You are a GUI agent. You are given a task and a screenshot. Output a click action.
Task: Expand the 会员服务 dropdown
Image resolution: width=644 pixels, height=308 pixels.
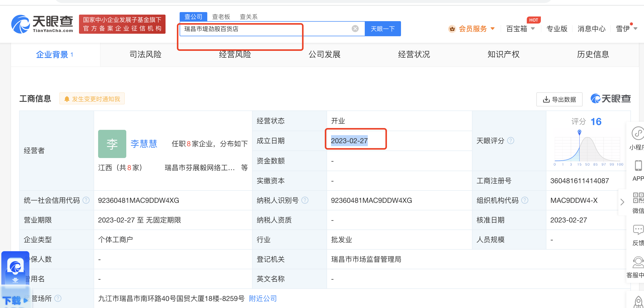pos(473,29)
